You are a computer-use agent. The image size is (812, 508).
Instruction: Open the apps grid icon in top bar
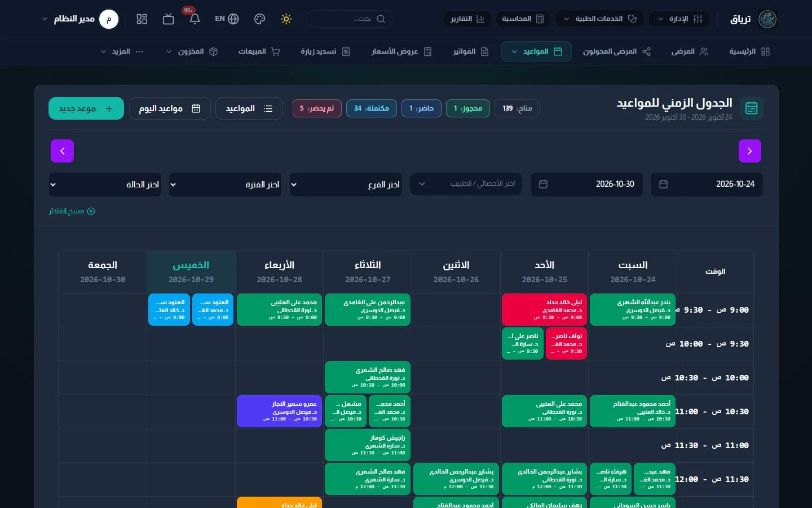click(142, 19)
